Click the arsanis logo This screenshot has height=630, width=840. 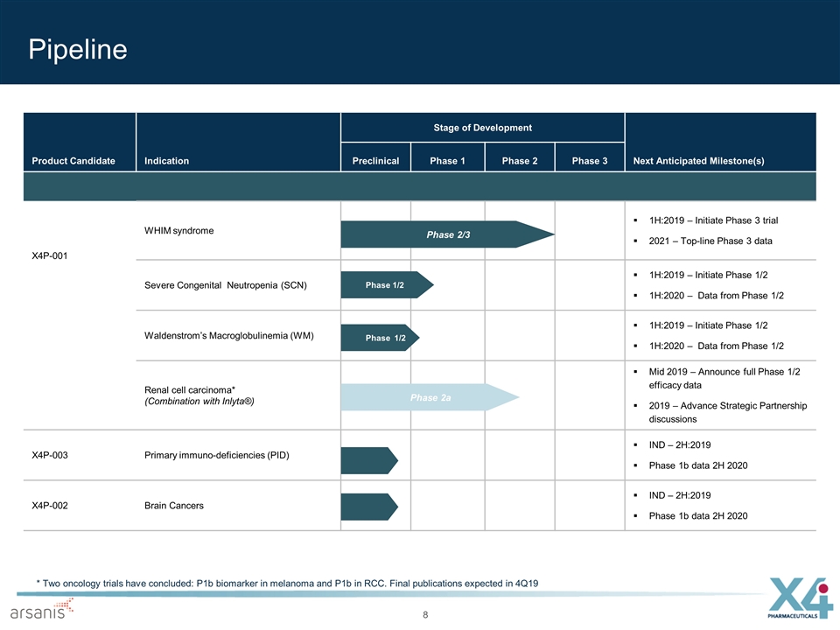[42, 609]
